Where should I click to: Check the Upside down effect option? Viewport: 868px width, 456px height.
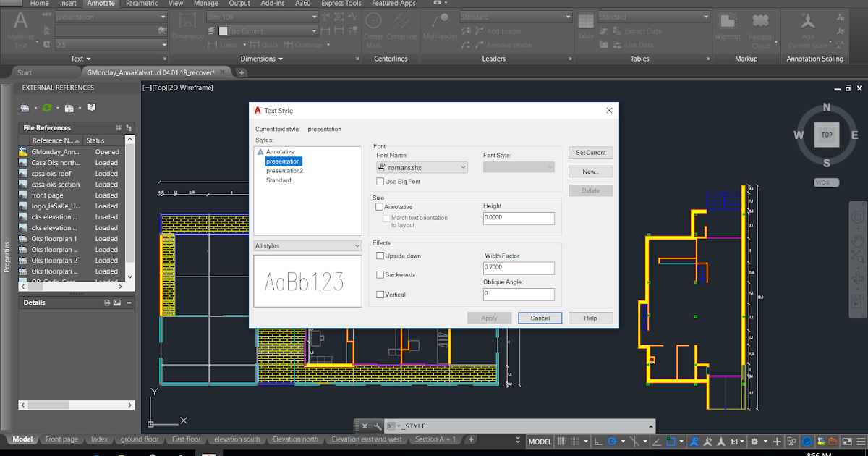379,256
